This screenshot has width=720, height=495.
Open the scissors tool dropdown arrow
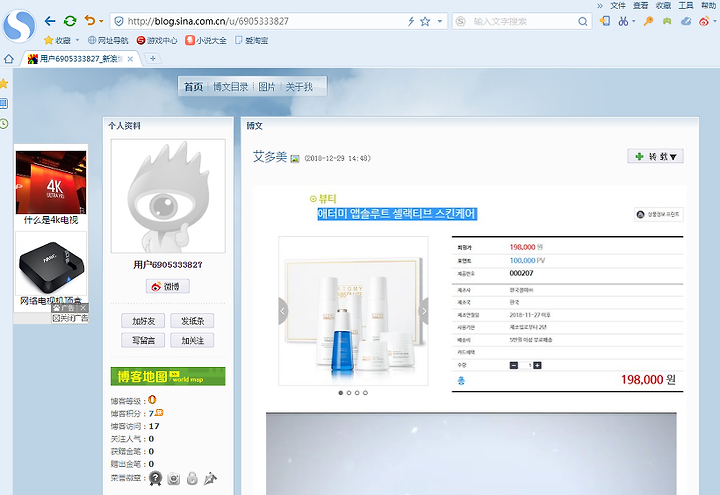(634, 21)
